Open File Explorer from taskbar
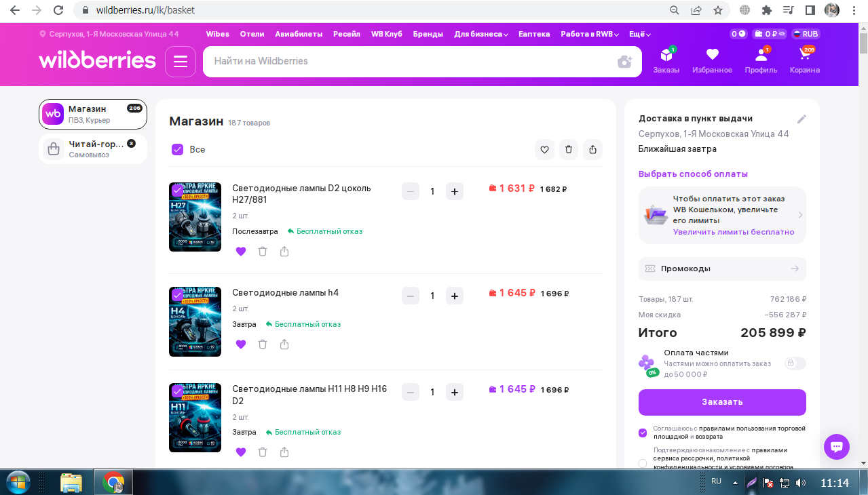868x495 pixels. pyautogui.click(x=71, y=483)
